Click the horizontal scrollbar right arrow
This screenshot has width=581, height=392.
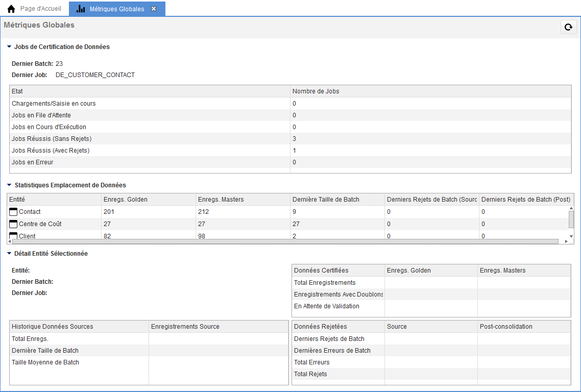coord(566,241)
